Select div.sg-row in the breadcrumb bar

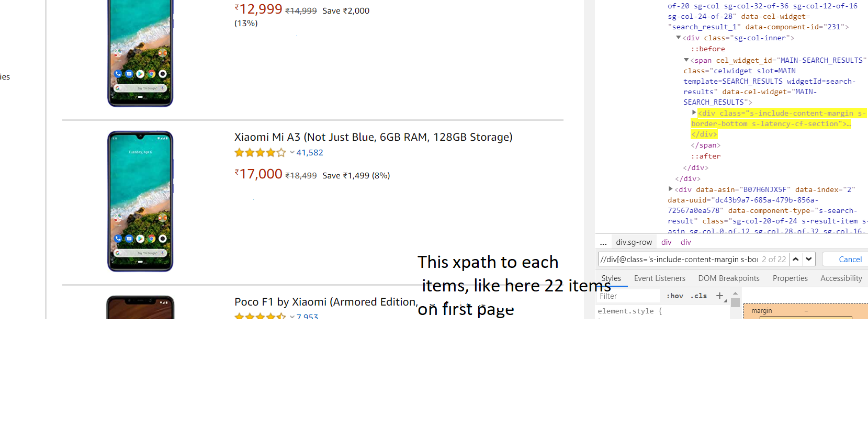coord(634,242)
